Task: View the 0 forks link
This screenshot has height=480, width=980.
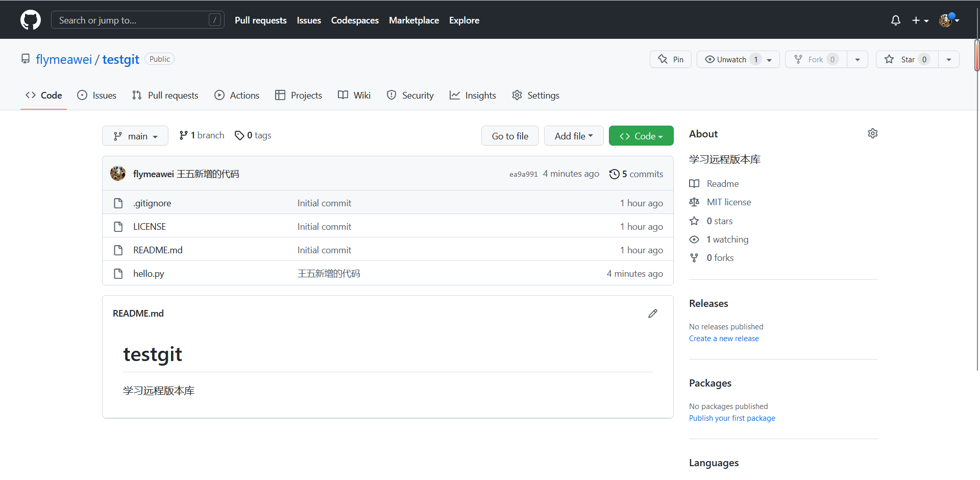Action: pyautogui.click(x=712, y=258)
